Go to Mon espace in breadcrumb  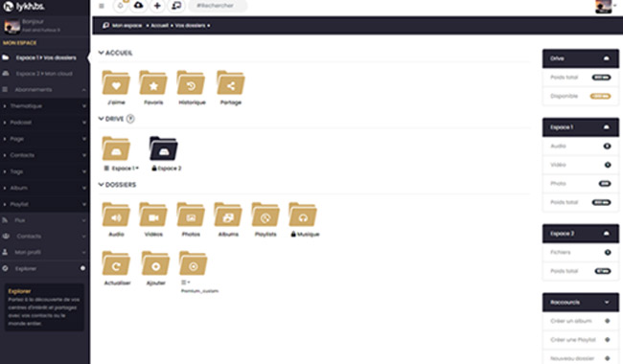pos(127,26)
